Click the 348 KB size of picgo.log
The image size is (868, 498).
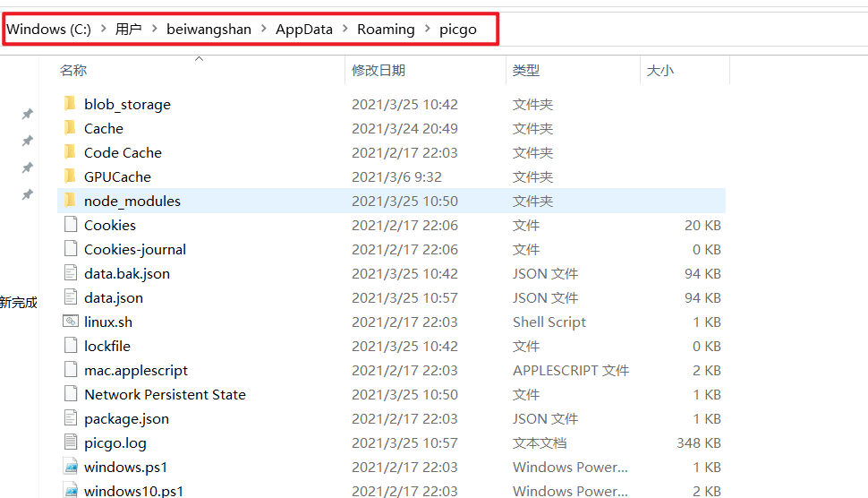coord(699,442)
